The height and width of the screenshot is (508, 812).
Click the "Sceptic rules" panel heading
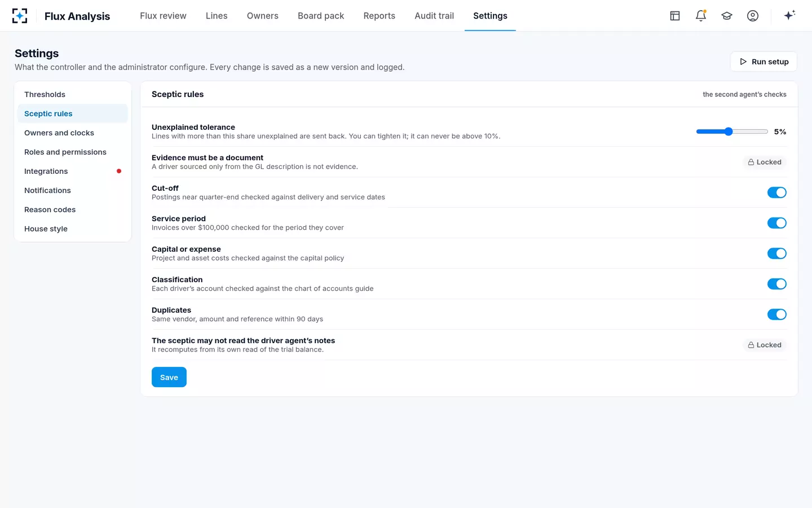(x=178, y=94)
